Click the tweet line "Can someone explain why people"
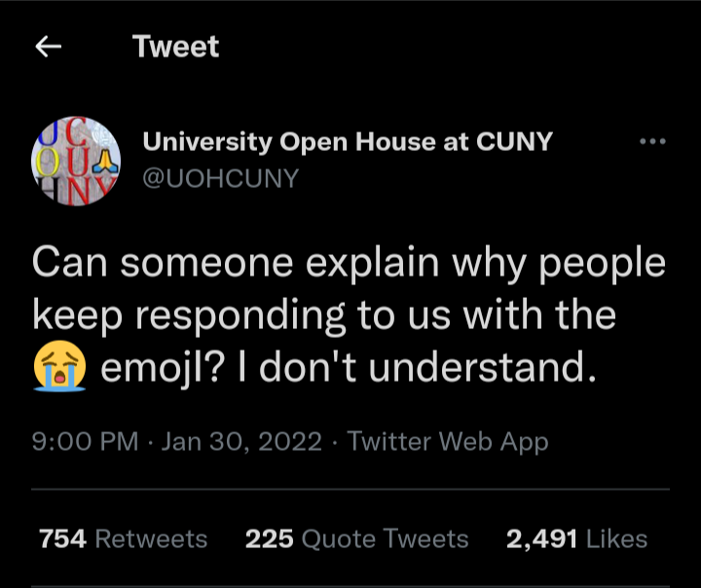The width and height of the screenshot is (701, 588). (x=349, y=264)
